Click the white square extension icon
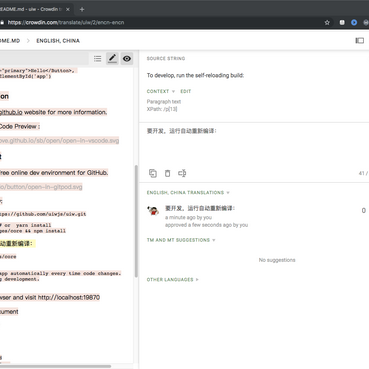The image size is (369, 369). click(x=342, y=22)
